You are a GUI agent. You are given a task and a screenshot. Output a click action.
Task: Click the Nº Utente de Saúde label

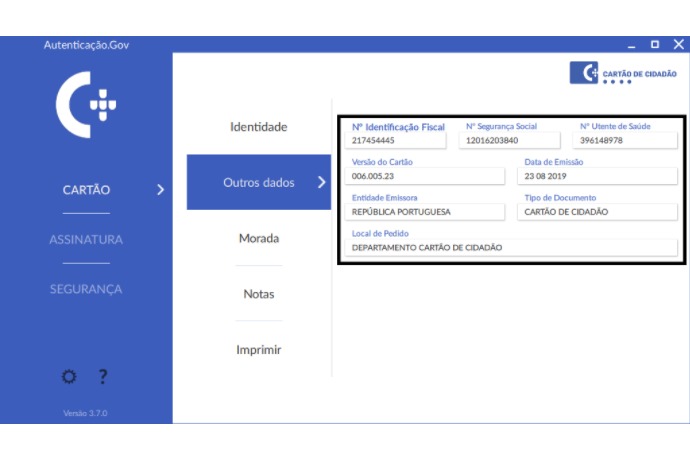pyautogui.click(x=615, y=126)
